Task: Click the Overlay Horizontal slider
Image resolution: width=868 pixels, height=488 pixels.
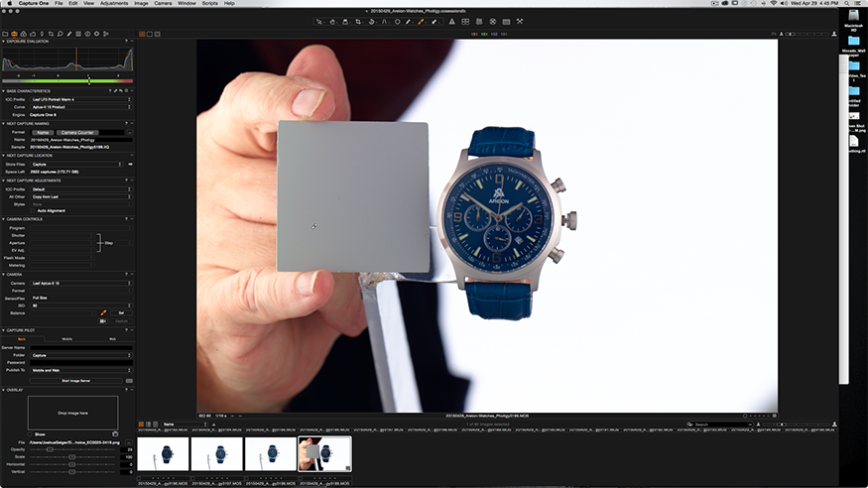Action: pyautogui.click(x=73, y=464)
